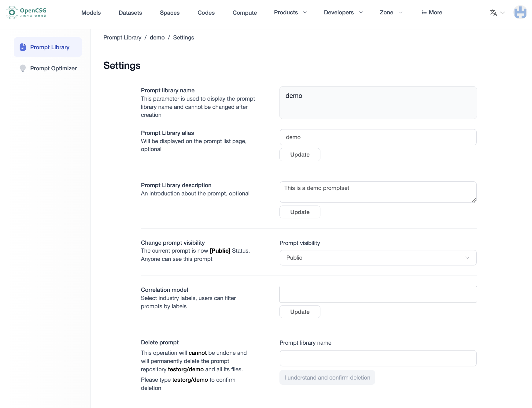Click the Prompt Optimizer lightbulb icon

(x=23, y=68)
